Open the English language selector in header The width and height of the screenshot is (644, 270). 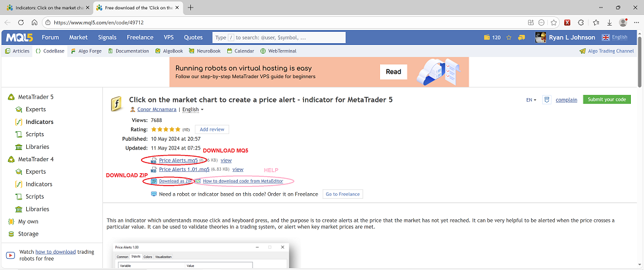tap(615, 37)
